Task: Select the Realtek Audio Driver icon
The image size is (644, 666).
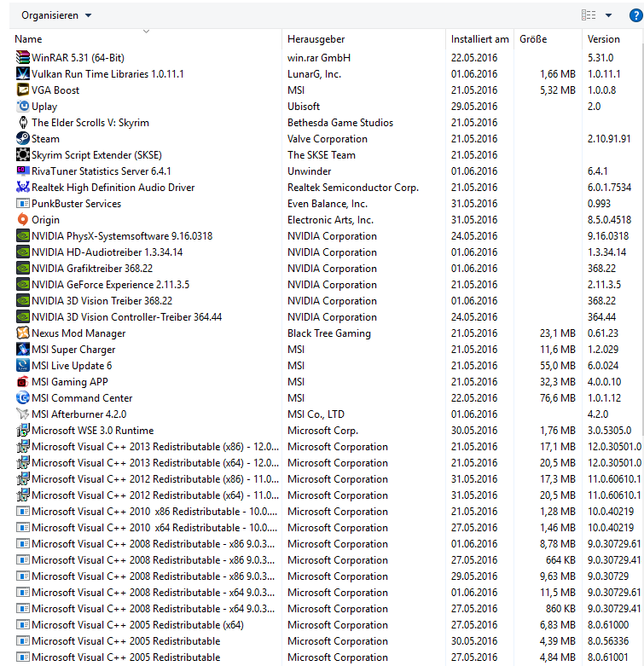Action: [x=22, y=187]
